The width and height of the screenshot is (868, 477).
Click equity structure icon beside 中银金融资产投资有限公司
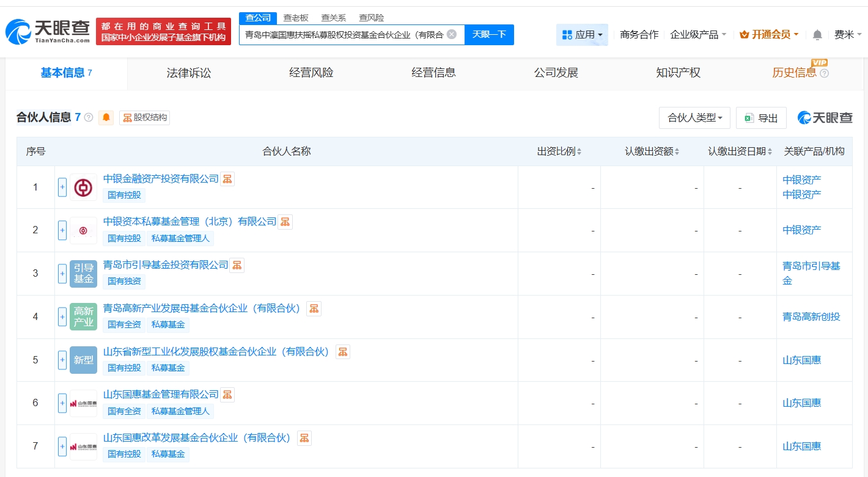[227, 179]
